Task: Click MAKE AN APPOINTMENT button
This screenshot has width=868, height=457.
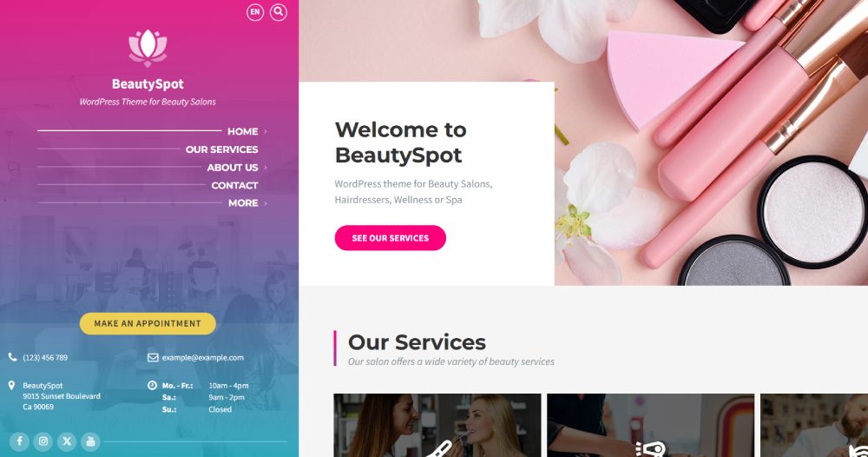Action: (x=148, y=323)
